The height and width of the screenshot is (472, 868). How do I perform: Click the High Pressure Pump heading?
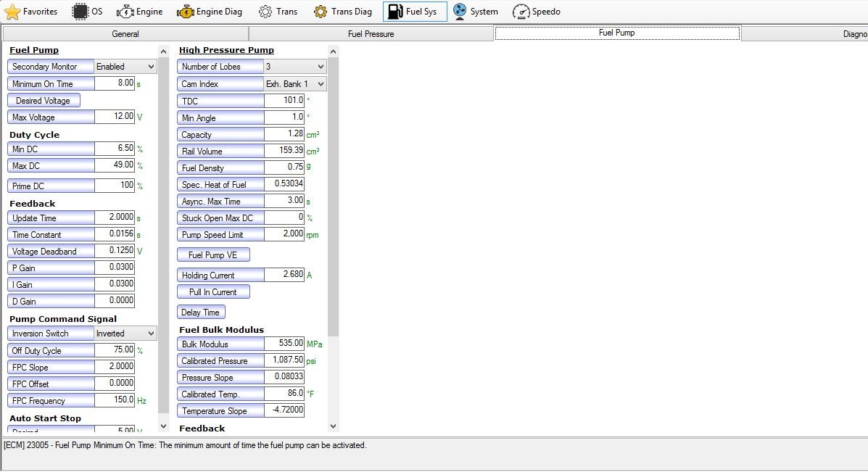(226, 50)
